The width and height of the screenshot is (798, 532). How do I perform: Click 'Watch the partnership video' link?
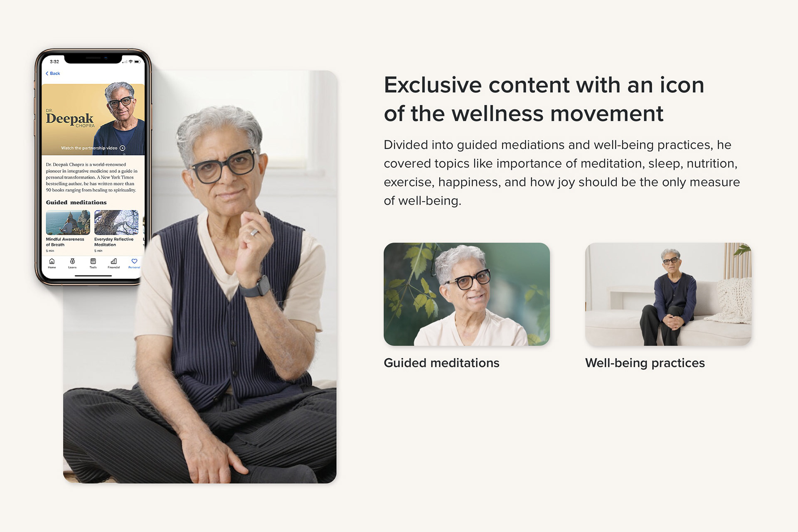click(x=89, y=148)
